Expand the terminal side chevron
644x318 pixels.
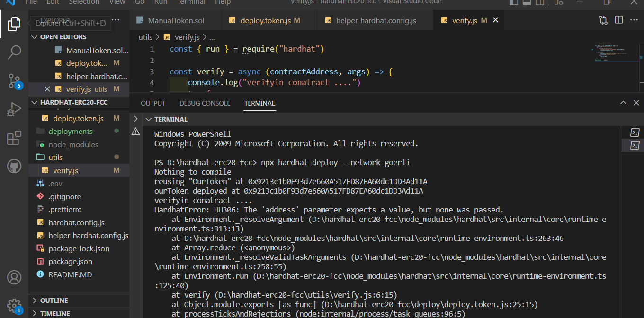coord(136,119)
